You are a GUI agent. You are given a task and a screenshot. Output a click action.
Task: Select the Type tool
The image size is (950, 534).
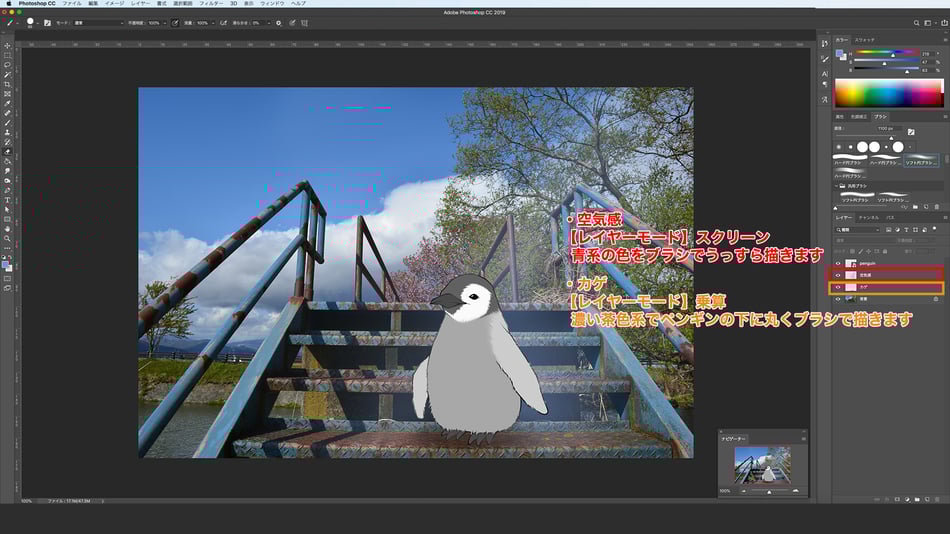[7, 199]
